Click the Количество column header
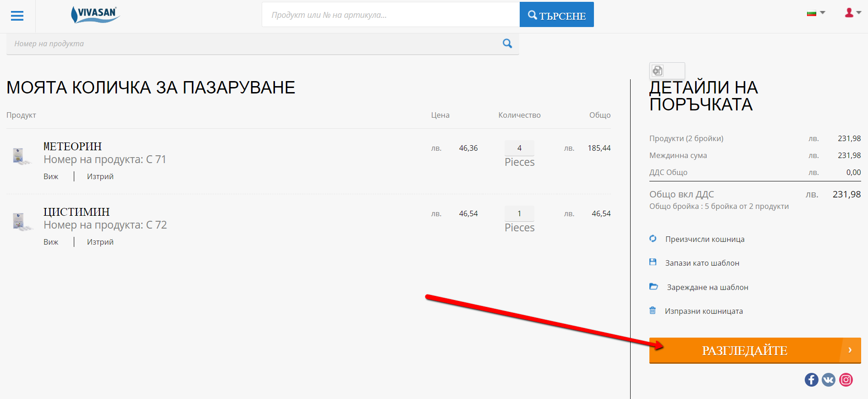The width and height of the screenshot is (868, 399). click(x=520, y=115)
